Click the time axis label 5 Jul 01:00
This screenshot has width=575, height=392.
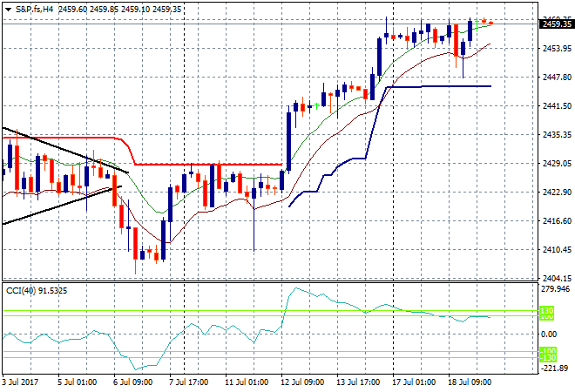pos(77,382)
